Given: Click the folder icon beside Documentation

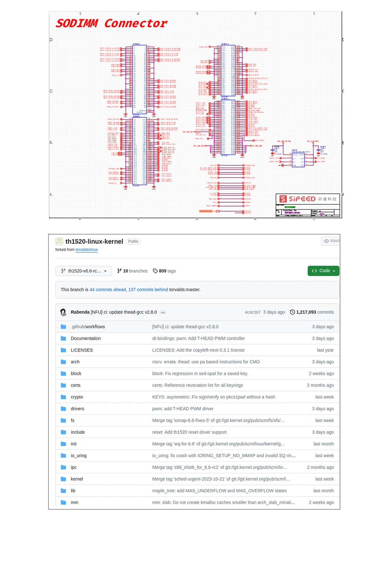Looking at the screenshot, I should pyautogui.click(x=64, y=338).
